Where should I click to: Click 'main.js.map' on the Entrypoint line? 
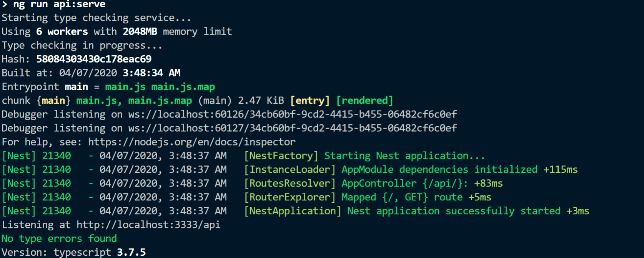(x=183, y=87)
